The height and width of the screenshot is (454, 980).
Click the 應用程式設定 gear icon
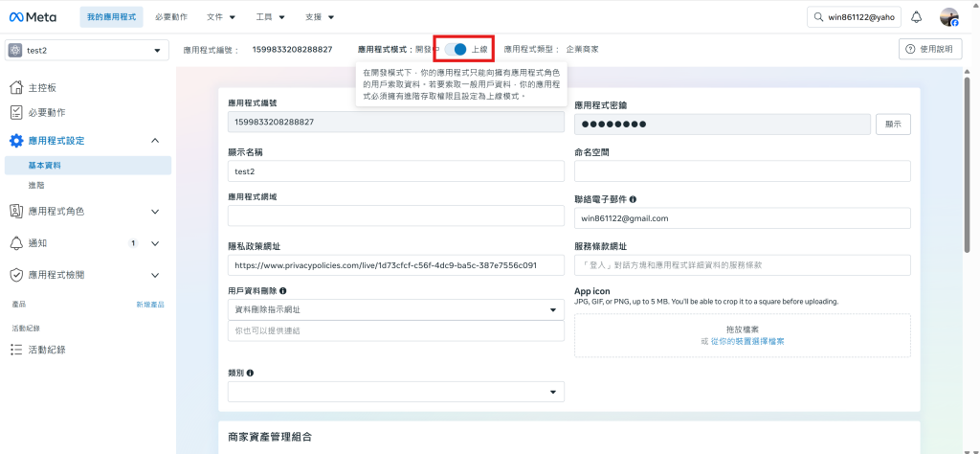pos(16,141)
